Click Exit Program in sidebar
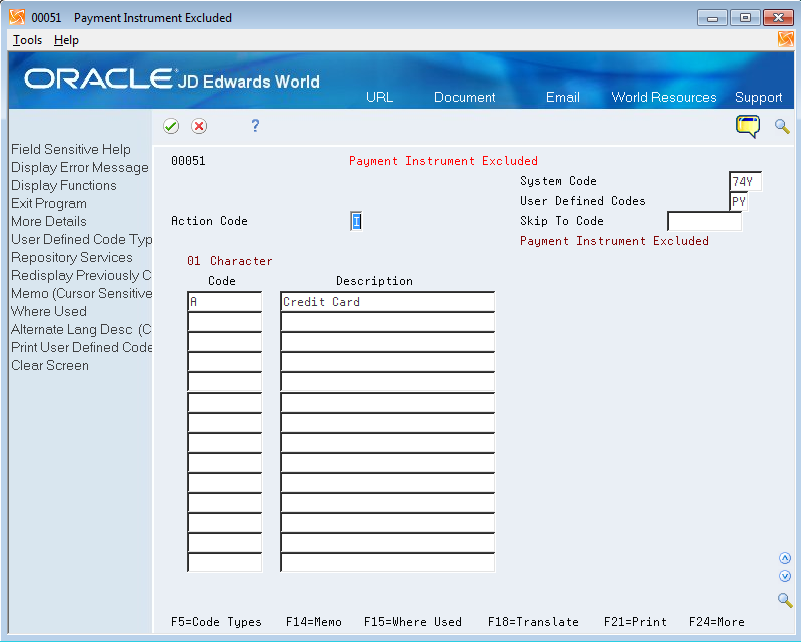 [49, 203]
